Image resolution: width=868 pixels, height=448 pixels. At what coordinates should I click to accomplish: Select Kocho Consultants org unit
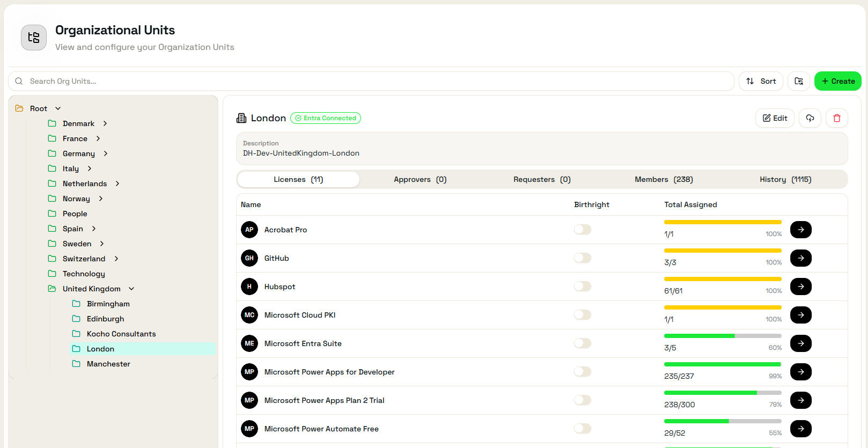point(121,334)
